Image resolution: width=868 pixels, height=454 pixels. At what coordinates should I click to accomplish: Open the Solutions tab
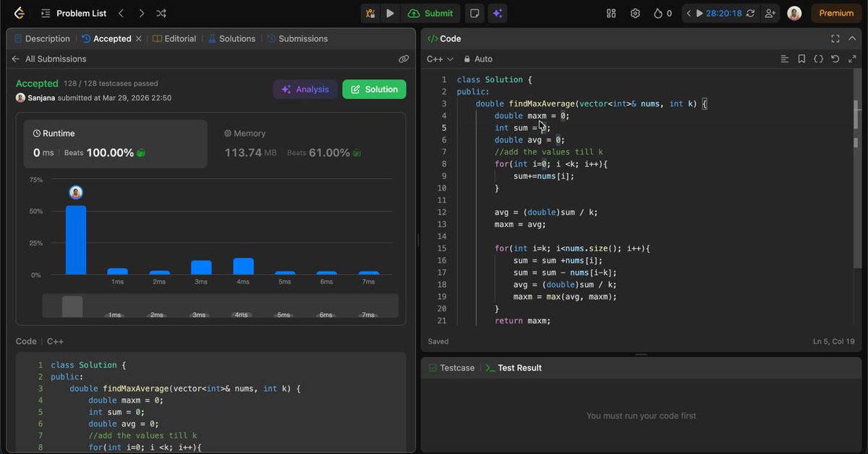(231, 38)
